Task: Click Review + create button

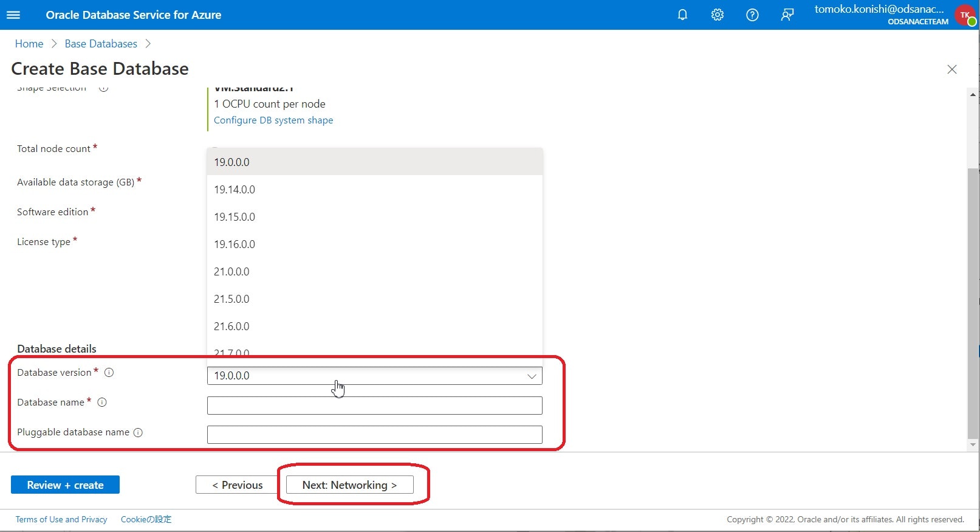Action: (x=65, y=485)
